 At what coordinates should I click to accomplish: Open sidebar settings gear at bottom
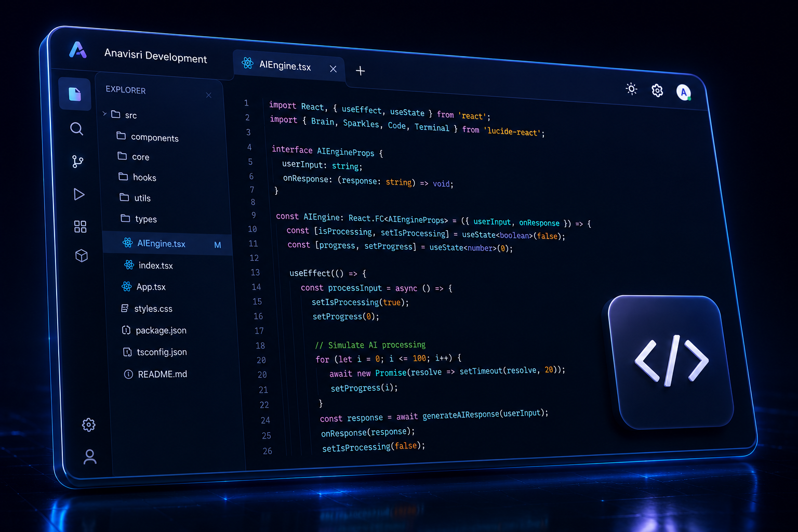pos(89,424)
